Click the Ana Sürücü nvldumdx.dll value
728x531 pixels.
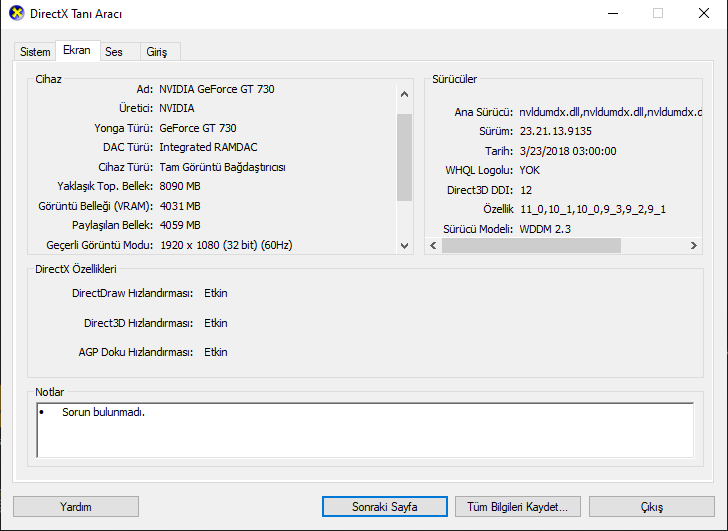(x=610, y=112)
